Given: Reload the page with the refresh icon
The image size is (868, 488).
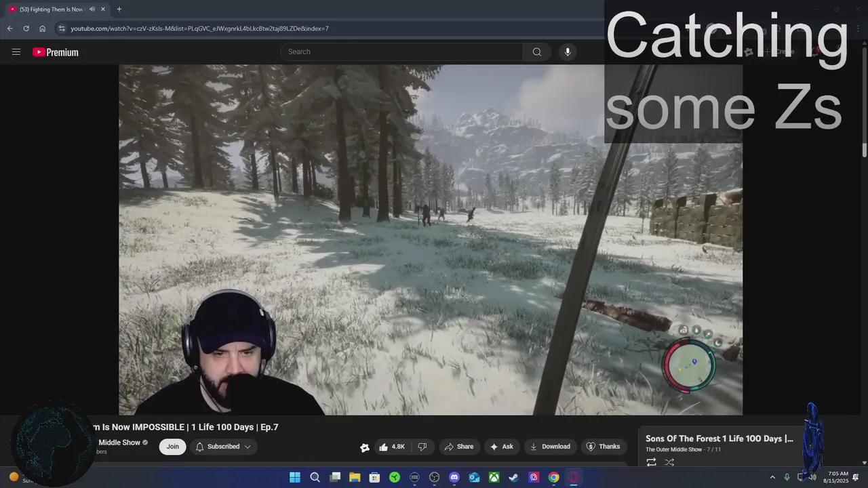Looking at the screenshot, I should pyautogui.click(x=26, y=28).
